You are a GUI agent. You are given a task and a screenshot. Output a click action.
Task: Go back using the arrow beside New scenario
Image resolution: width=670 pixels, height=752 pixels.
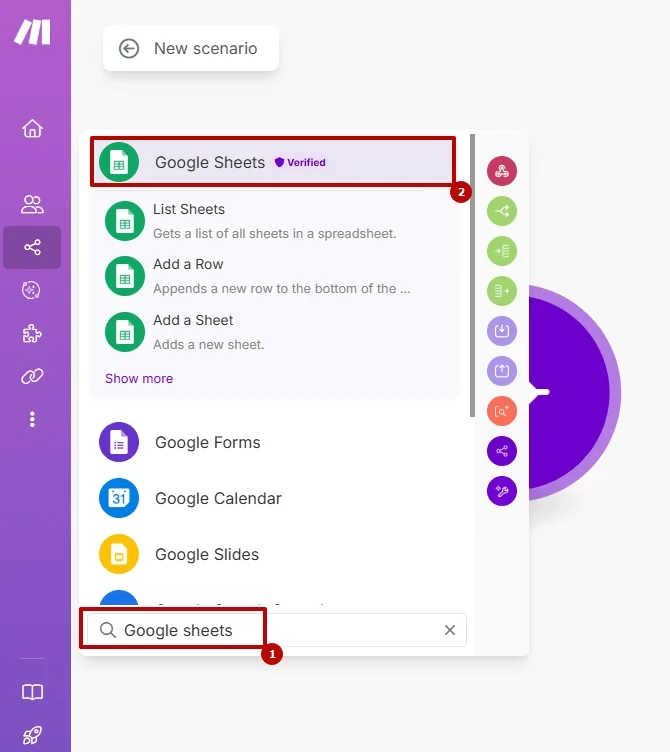(x=129, y=48)
